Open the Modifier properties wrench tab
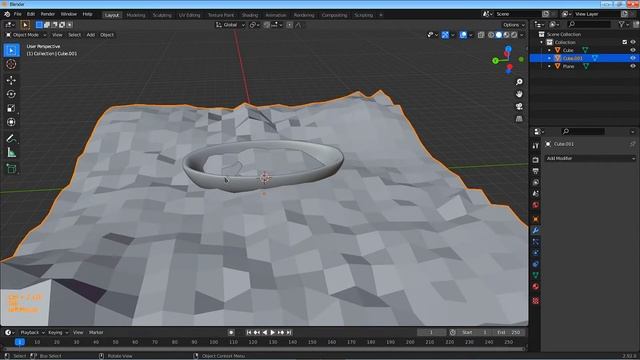 tap(536, 231)
